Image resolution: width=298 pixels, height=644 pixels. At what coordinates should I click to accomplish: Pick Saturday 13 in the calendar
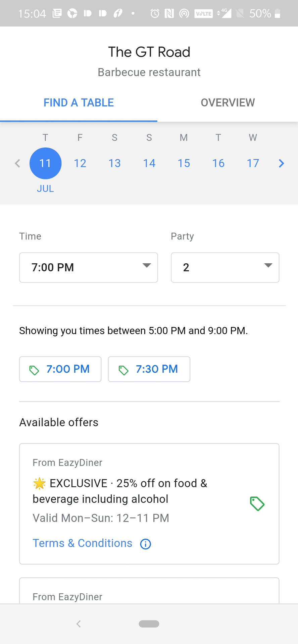114,163
